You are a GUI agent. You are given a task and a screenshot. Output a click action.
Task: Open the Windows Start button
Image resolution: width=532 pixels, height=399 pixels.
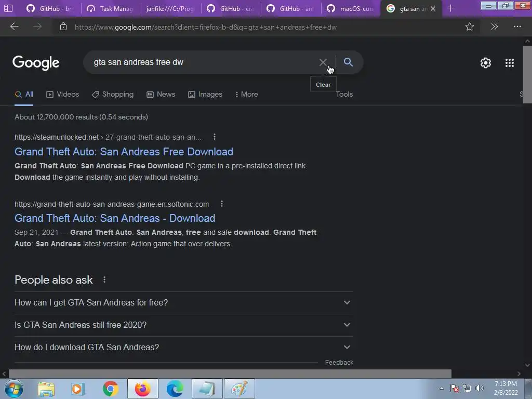[14, 389]
